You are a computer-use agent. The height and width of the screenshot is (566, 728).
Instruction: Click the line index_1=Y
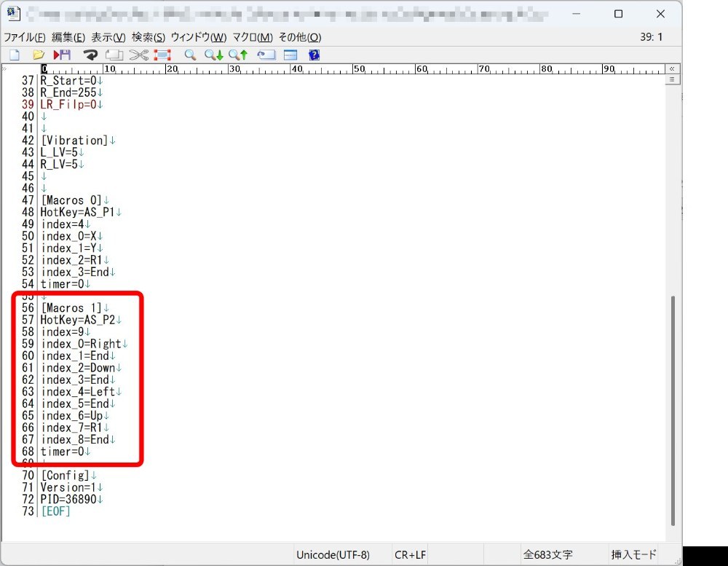(x=68, y=248)
